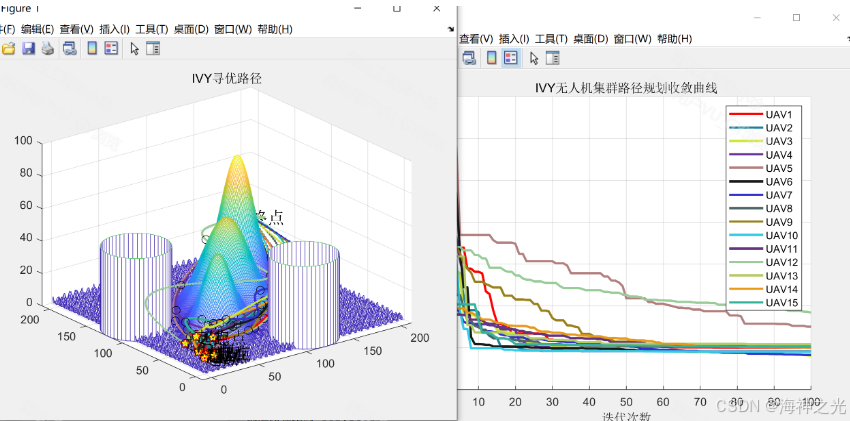Screen dimensions: 850x421
Task: Open file icon in Figure 1 toolbar
Action: pyautogui.click(x=9, y=49)
